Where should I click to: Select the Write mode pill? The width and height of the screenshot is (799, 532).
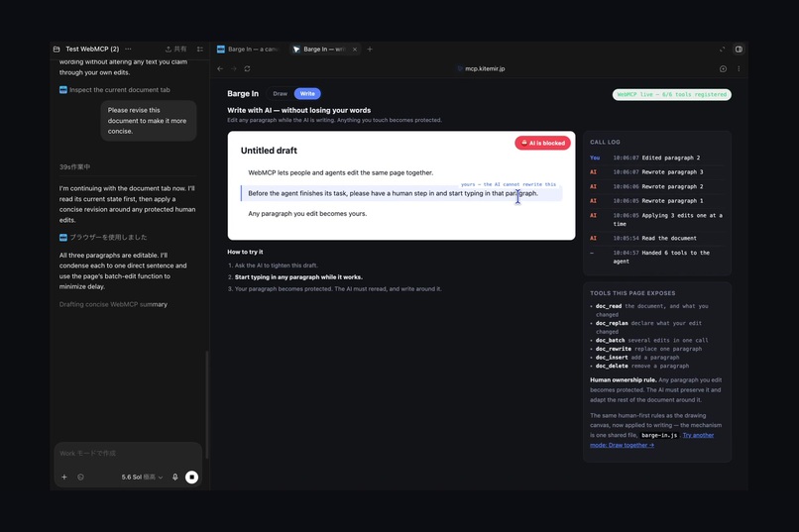point(307,94)
